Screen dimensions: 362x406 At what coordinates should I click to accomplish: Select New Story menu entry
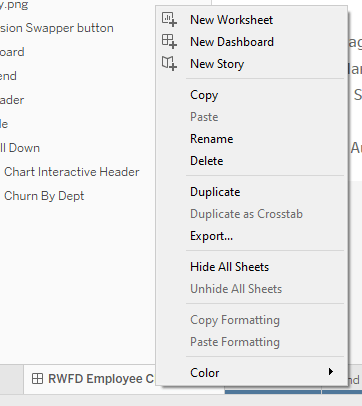[251, 64]
